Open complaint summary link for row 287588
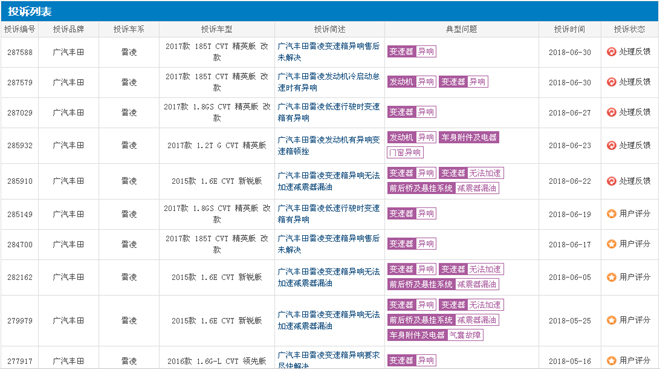 coord(328,52)
